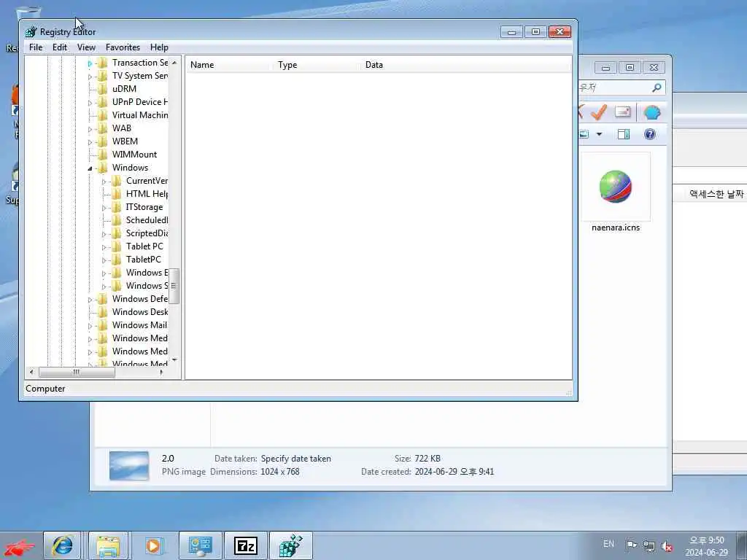Open the View menu in Registry Editor
Screen dimensions: 747x560
click(x=86, y=47)
